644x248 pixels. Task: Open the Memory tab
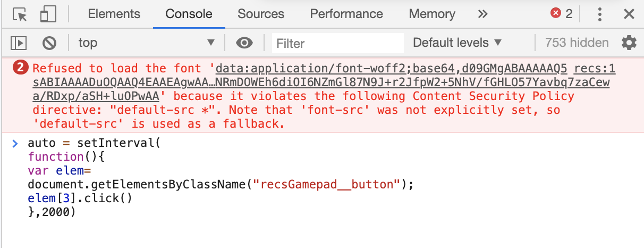[x=432, y=14]
